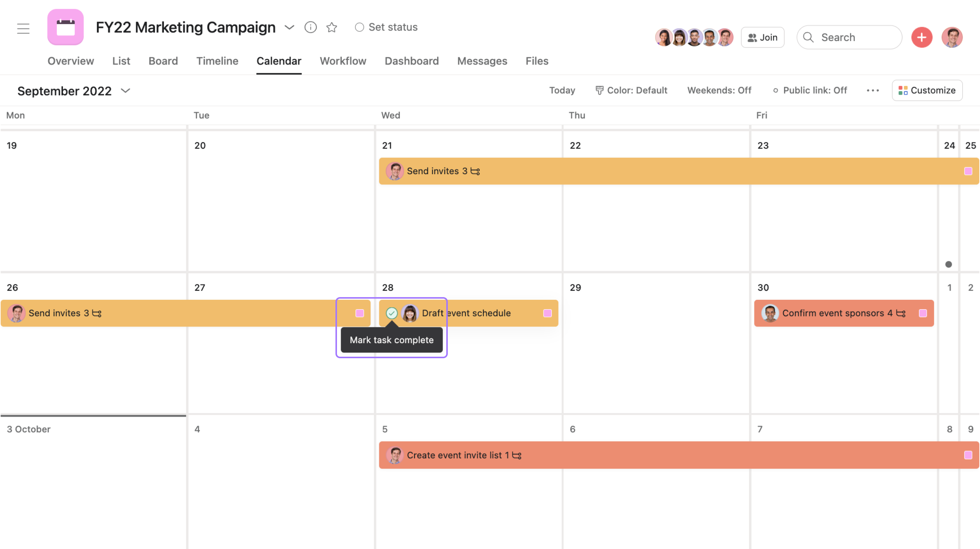The image size is (980, 549).
Task: Star the FY22 Marketing Campaign project
Action: click(331, 27)
